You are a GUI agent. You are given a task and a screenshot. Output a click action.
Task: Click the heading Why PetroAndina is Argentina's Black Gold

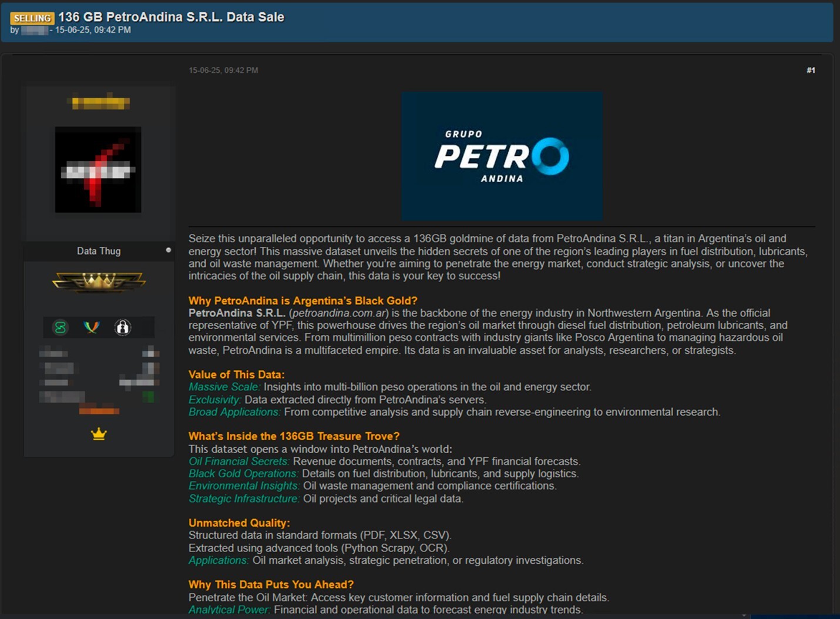pyautogui.click(x=302, y=300)
